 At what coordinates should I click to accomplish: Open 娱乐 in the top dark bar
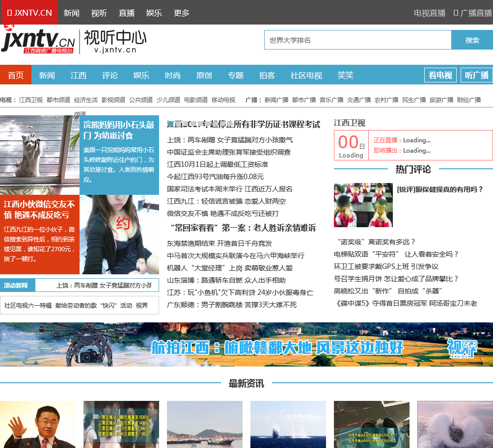pos(154,13)
